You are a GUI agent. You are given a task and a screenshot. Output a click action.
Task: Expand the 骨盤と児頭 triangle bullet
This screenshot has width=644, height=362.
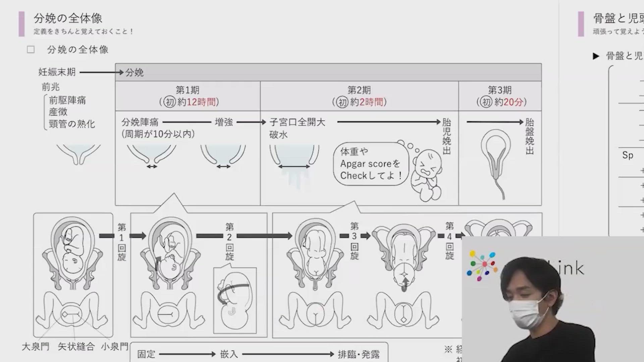point(596,56)
